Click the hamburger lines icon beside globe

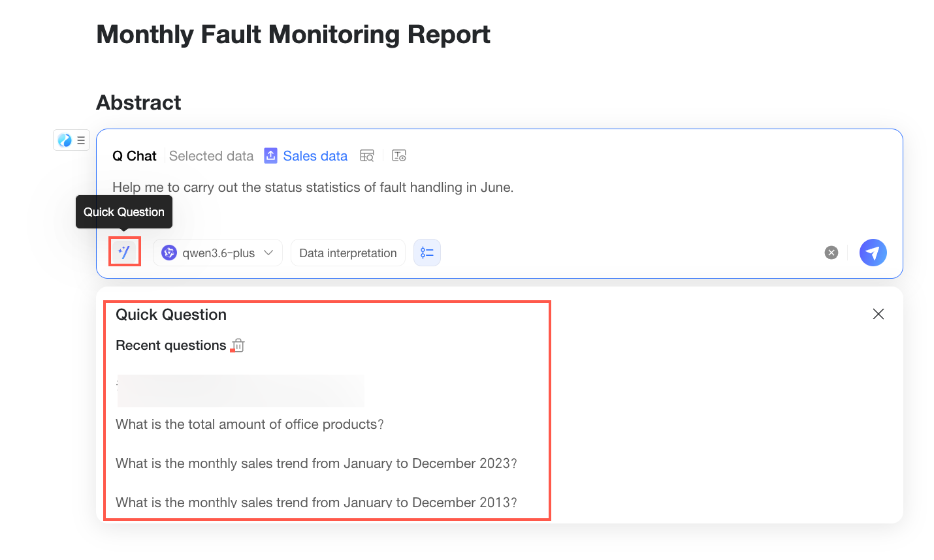coord(81,140)
